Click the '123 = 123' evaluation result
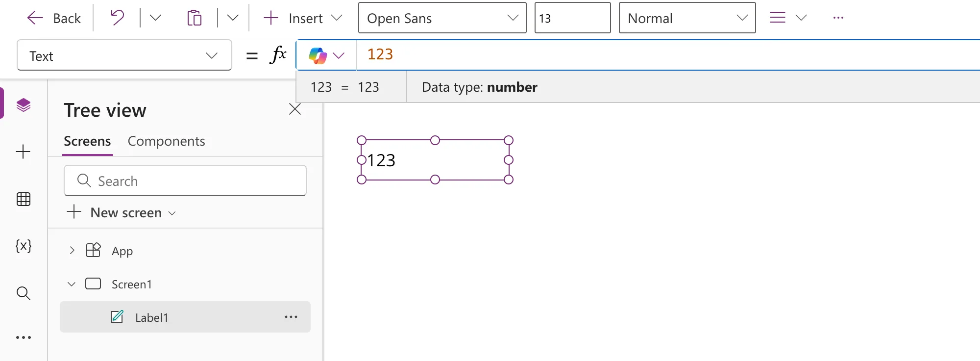 (x=345, y=87)
